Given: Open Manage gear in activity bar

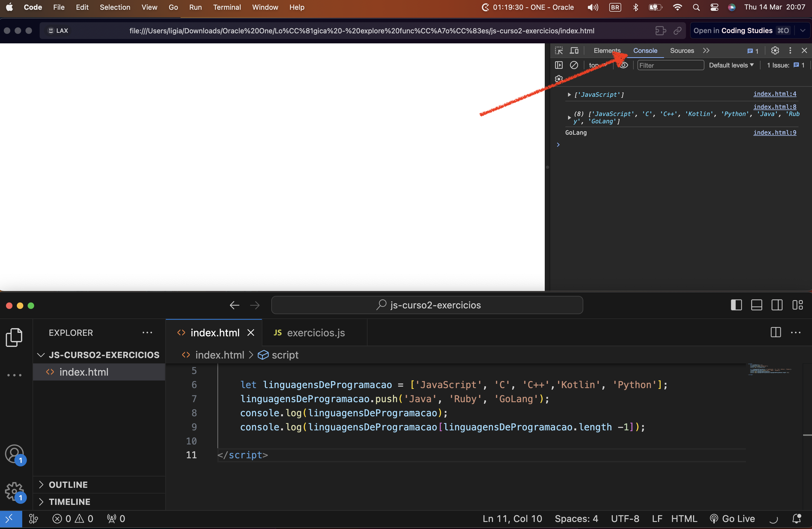Looking at the screenshot, I should click(14, 492).
